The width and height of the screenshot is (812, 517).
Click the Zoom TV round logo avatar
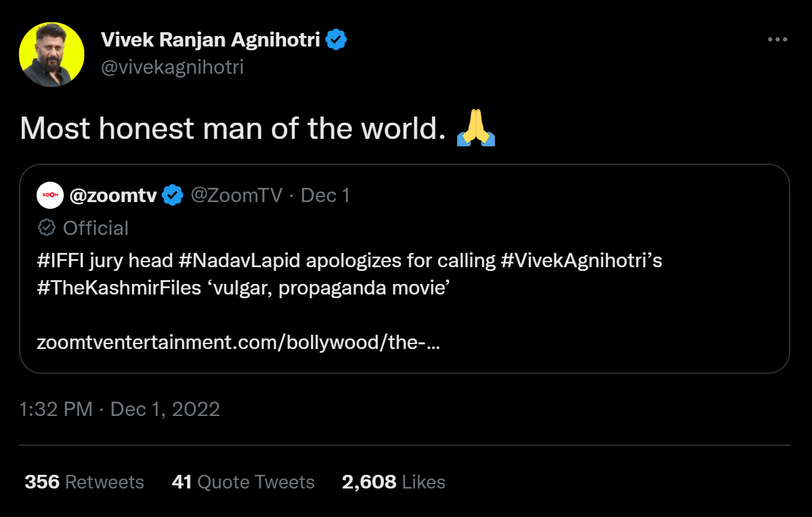(x=50, y=195)
